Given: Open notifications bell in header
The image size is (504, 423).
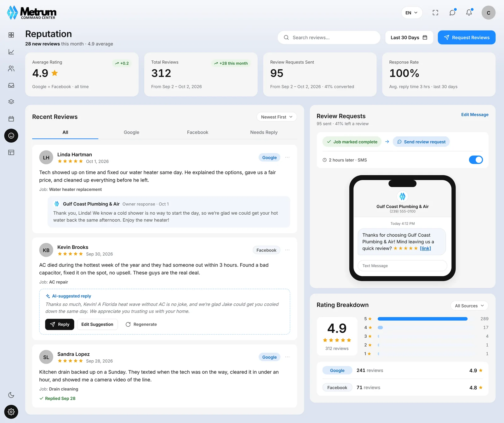Looking at the screenshot, I should (x=469, y=13).
